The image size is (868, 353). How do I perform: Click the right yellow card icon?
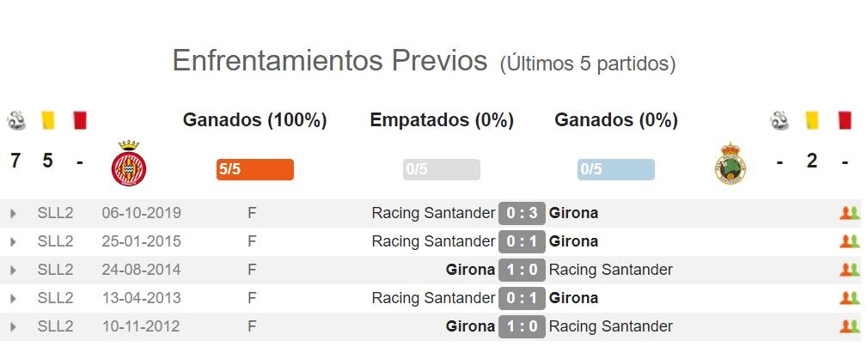tap(812, 120)
